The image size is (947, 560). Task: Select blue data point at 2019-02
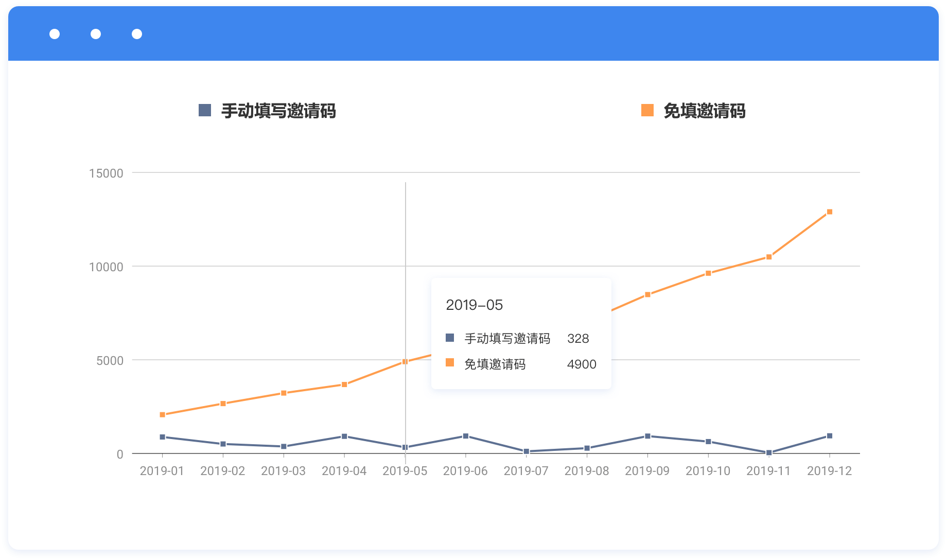click(223, 444)
